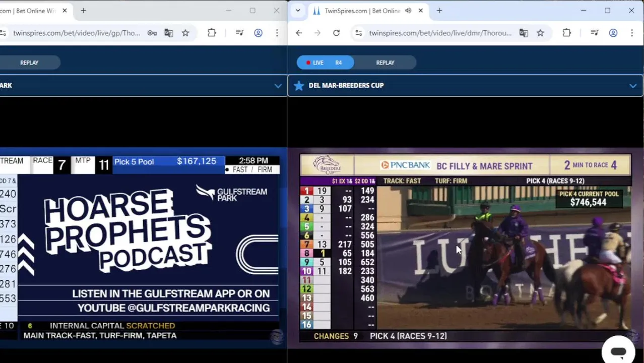This screenshot has width=644, height=363.
Task: Expand Del Mar-Breeders Cup track dropdown
Action: click(x=633, y=86)
